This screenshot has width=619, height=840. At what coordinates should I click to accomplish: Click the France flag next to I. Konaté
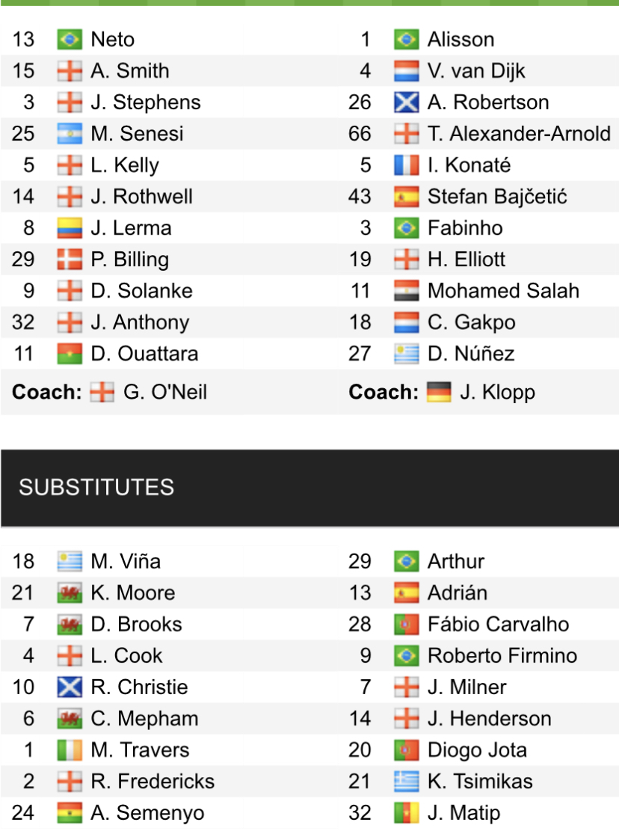pos(406,165)
